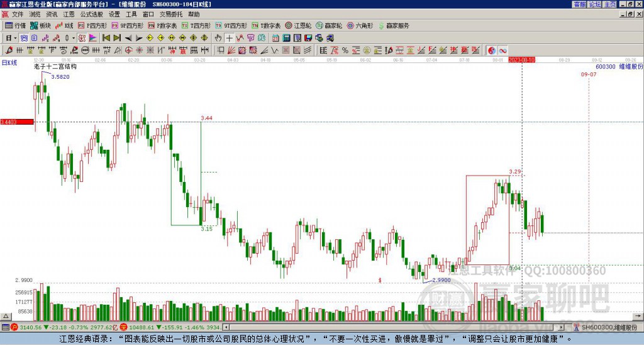Open the T四方形 tool
Screen dimensions: 644x345
196,25
